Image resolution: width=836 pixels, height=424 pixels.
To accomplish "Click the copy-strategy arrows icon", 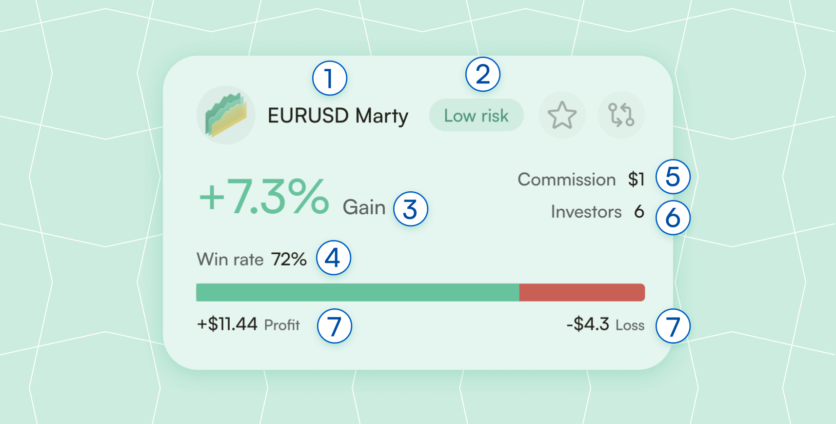I will 622,115.
